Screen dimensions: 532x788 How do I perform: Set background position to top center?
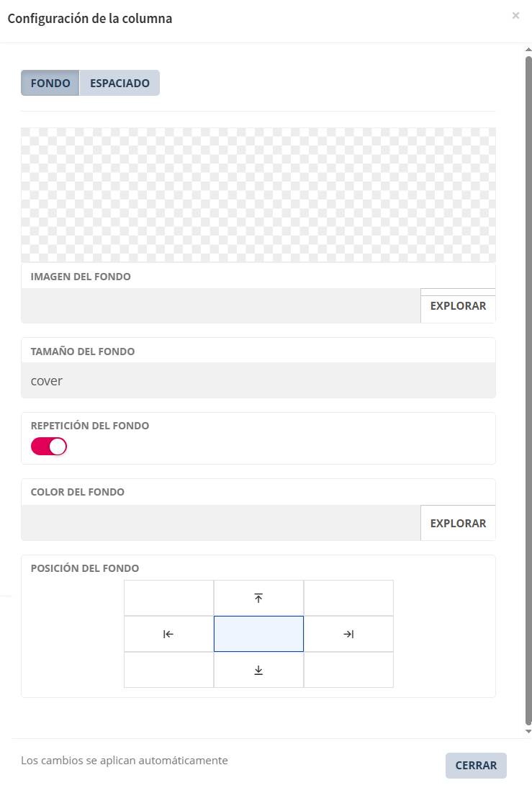coord(258,598)
